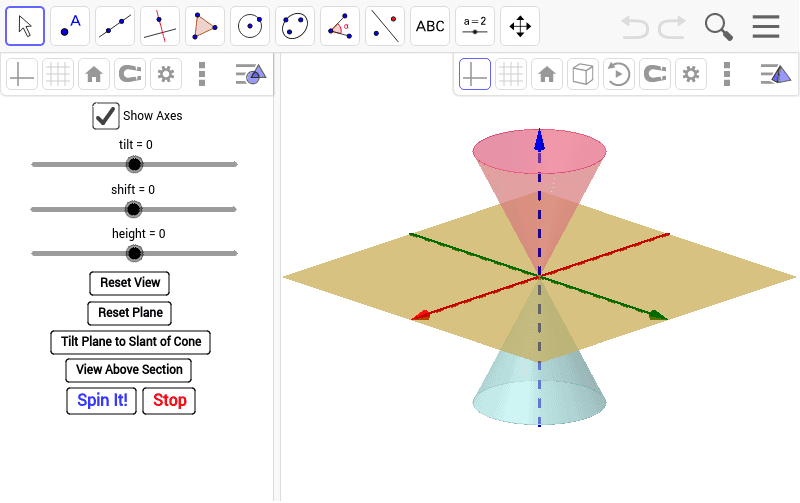800x503 pixels.
Task: Open point capturing magnet in left panel
Action: click(x=130, y=74)
